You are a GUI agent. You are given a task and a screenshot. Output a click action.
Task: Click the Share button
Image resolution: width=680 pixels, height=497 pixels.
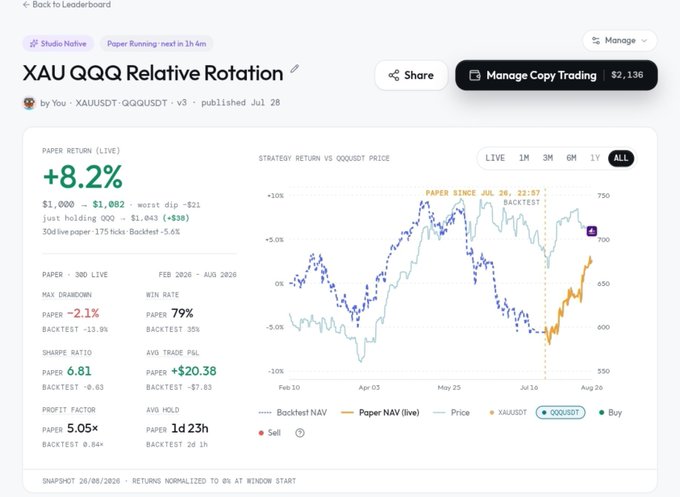click(411, 75)
